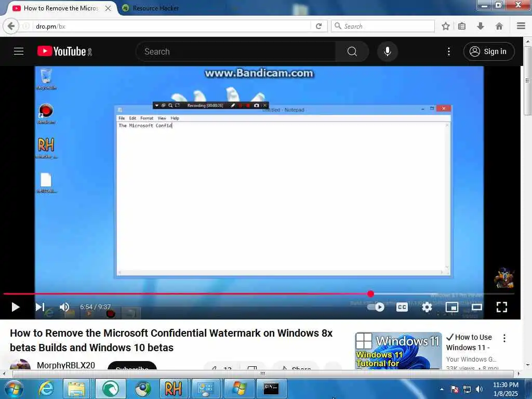Click the page vertical scrollbar thumb
Screen dimensions: 532x399
[527, 81]
